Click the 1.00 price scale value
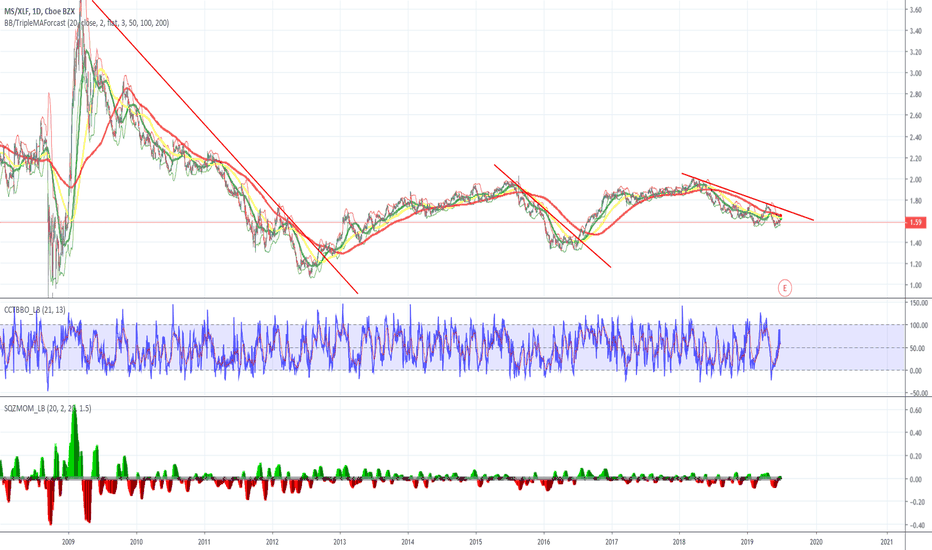 915,285
